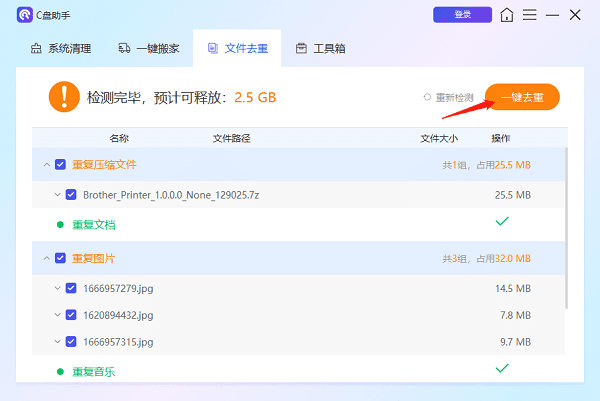Click the 重新检测 refresh icon
600x401 pixels.
point(427,97)
